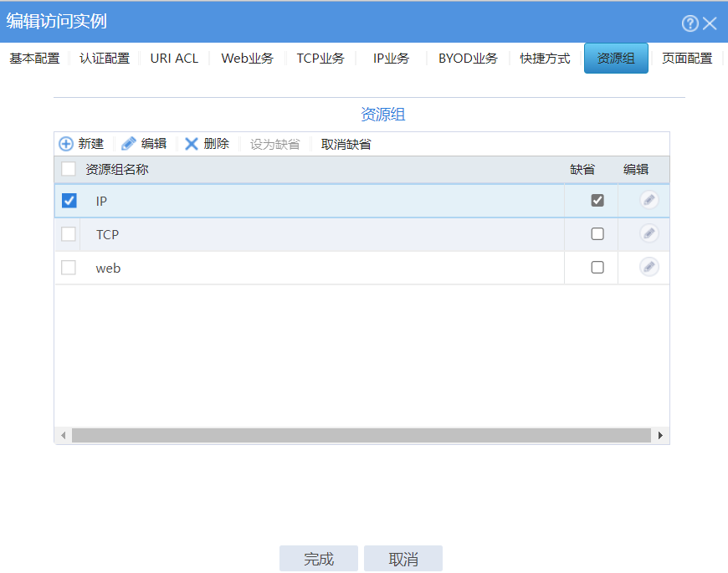Click the 删除 X toolbar button
This screenshot has height=573, width=728.
pos(207,144)
